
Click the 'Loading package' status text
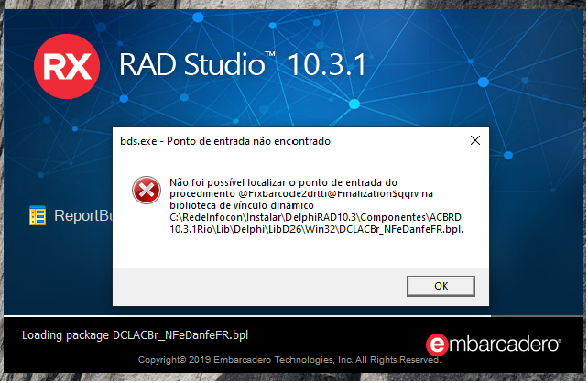(x=135, y=335)
